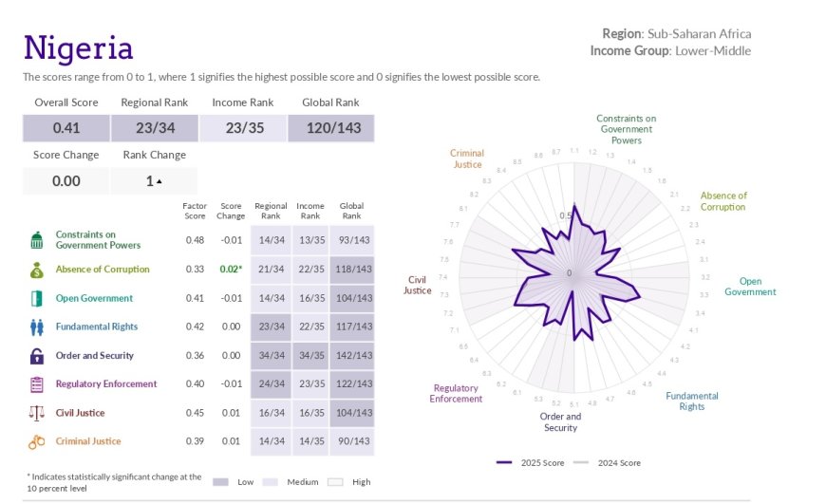Select the Overall Score 0.41 cell
This screenshot has width=826, height=504.
(66, 128)
